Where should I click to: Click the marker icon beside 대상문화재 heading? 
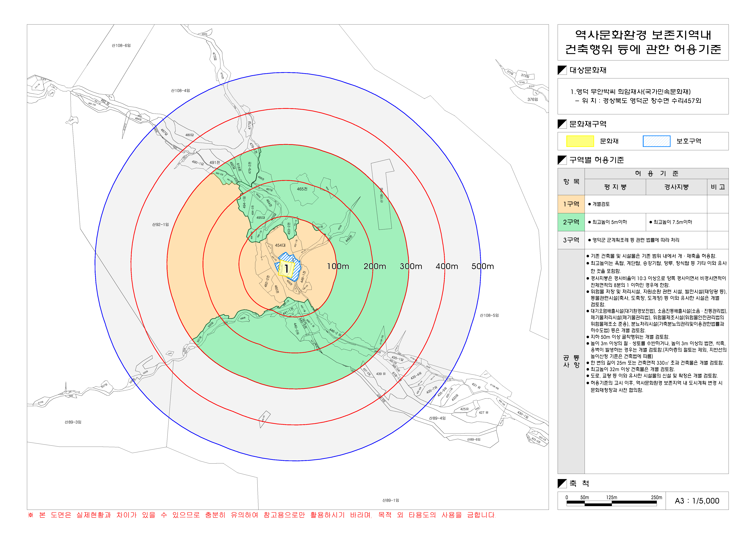[562, 70]
